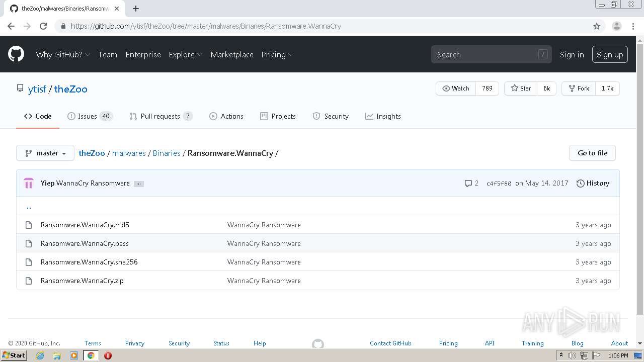This screenshot has width=644, height=362.
Task: Open theZoo repository title link
Action: [71, 89]
